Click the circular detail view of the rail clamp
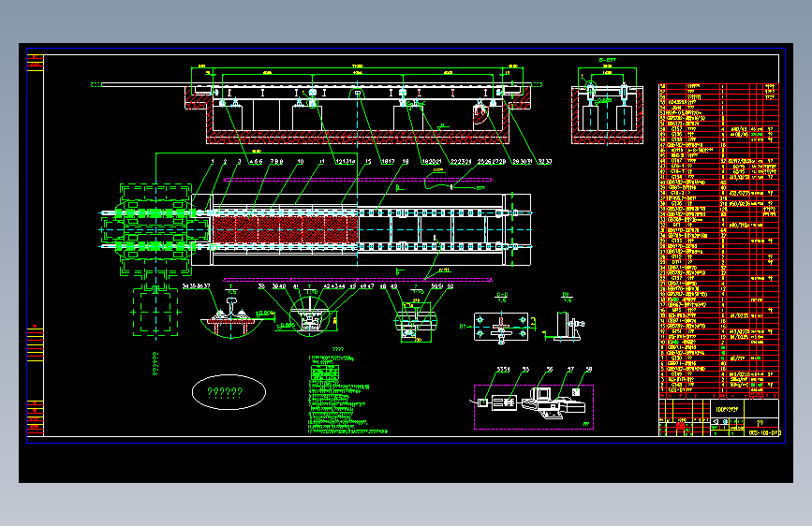The width and height of the screenshot is (812, 526). click(x=309, y=317)
